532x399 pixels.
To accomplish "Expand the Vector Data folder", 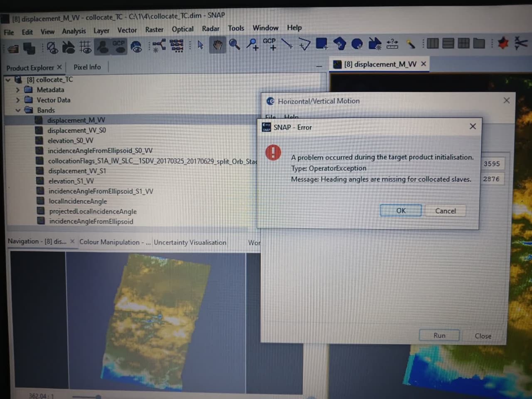I will pos(17,100).
